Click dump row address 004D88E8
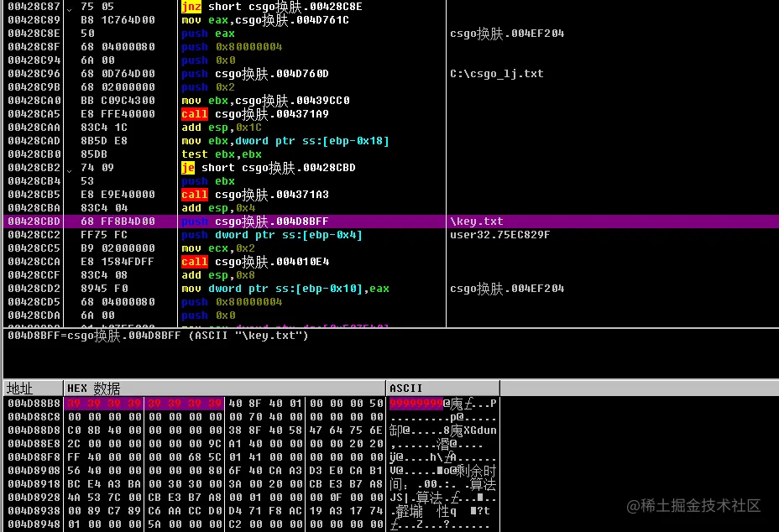779x532 pixels. pyautogui.click(x=34, y=444)
